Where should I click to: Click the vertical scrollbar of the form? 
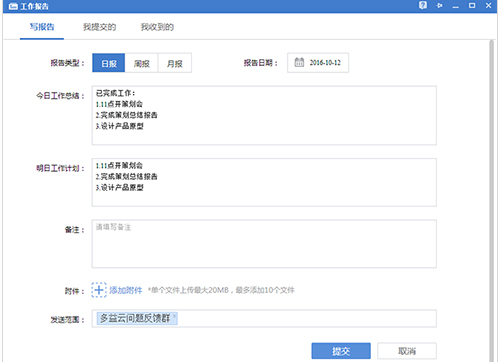(x=491, y=200)
